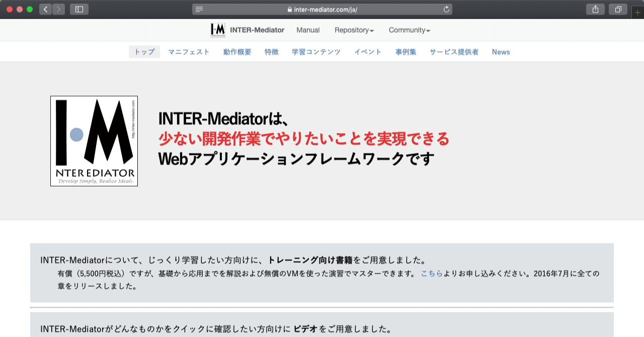Reload the page with the refresh icon

pyautogui.click(x=446, y=10)
